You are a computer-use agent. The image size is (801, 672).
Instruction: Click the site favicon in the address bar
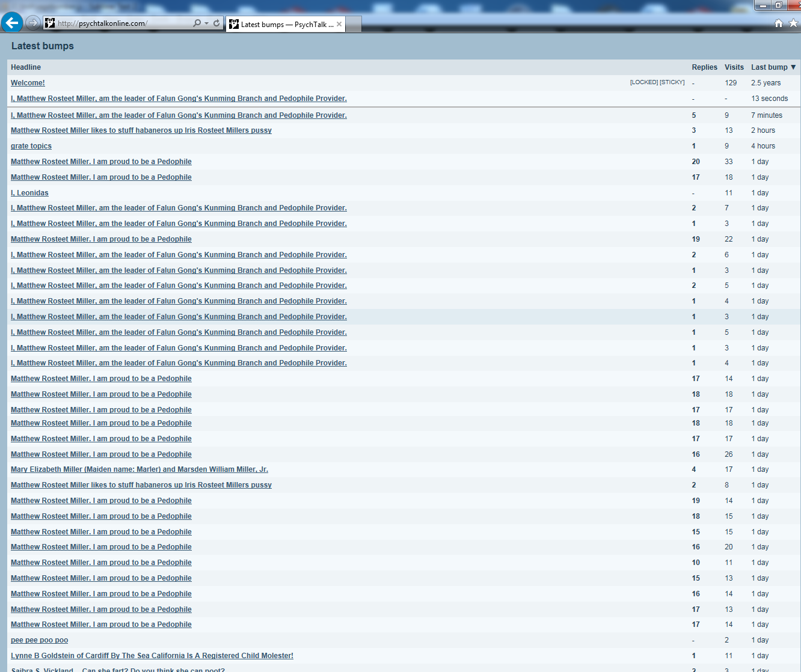coord(50,23)
